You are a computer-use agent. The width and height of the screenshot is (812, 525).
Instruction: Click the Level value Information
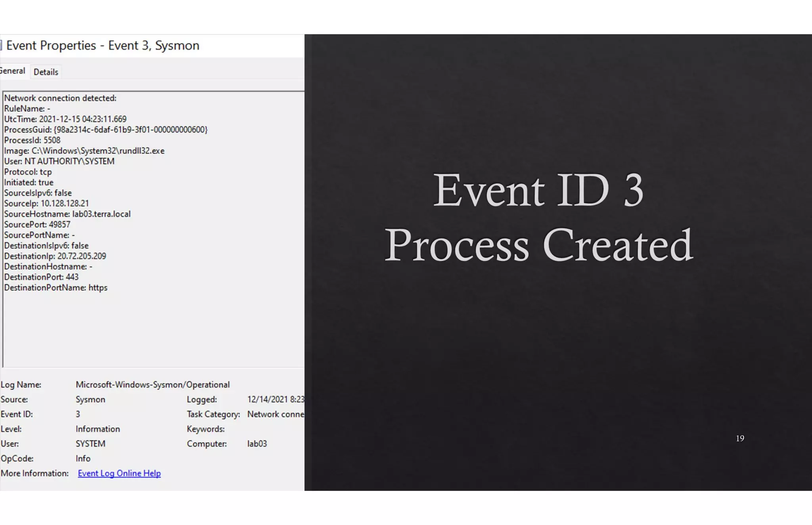point(98,429)
